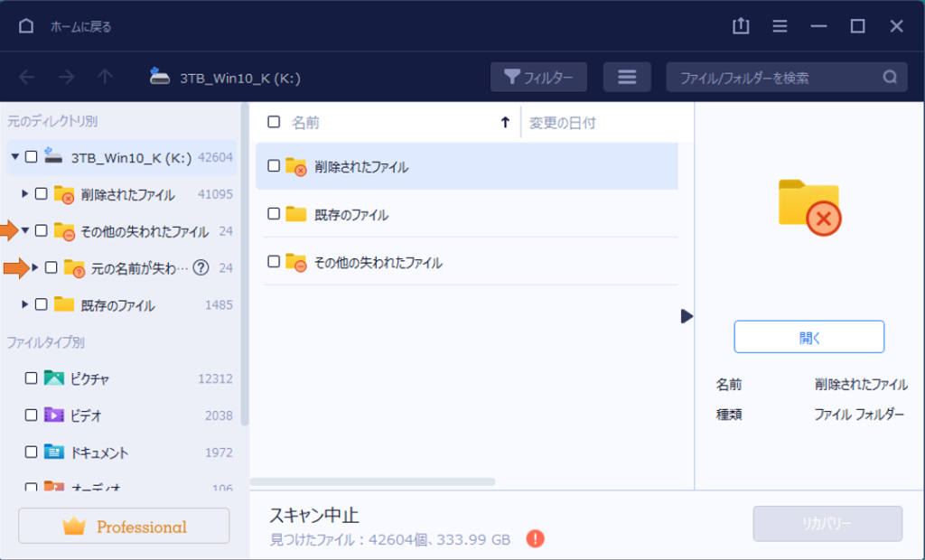Click 開く to open the selected folder
Viewport: 925px width, 560px height.
click(x=808, y=336)
